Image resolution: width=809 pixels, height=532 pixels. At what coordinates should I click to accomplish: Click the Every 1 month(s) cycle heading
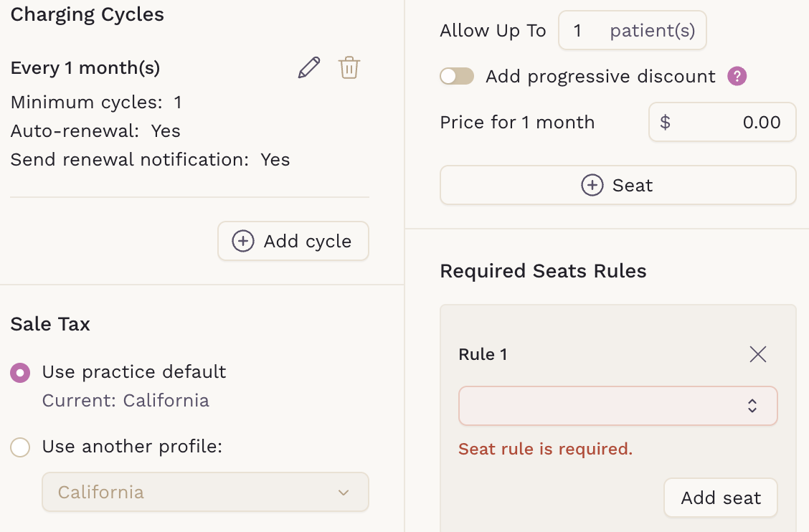click(x=85, y=68)
